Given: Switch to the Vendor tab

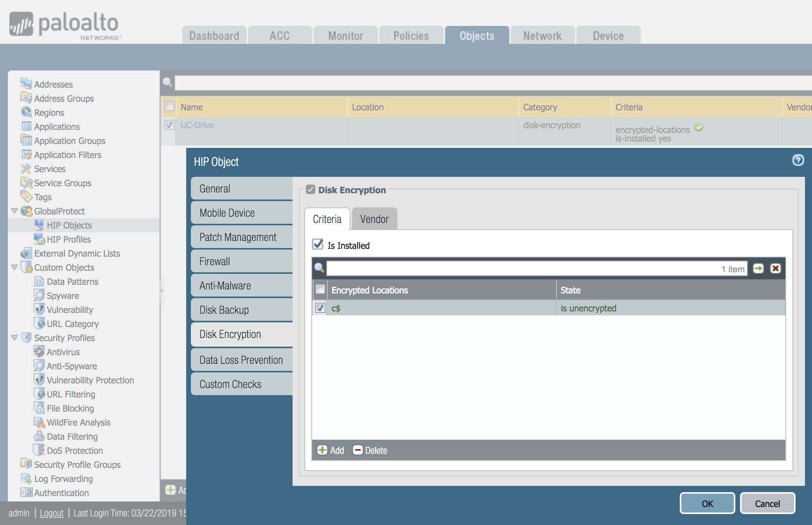Looking at the screenshot, I should click(x=374, y=219).
